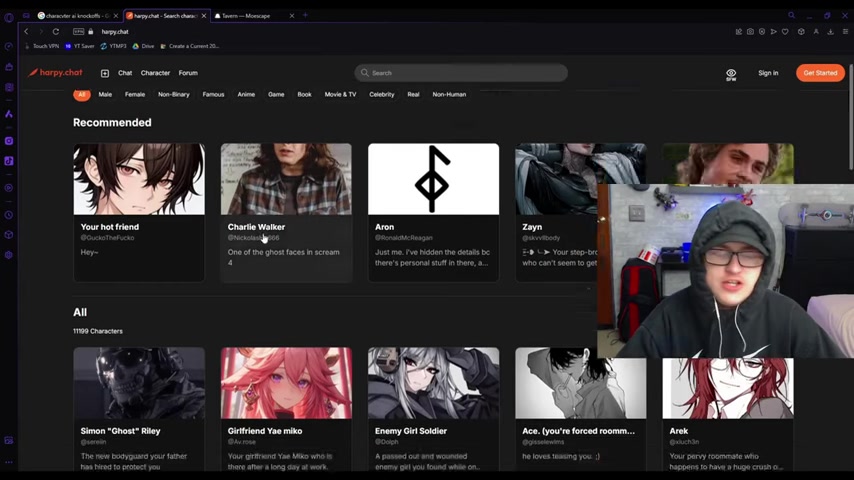Open the Character menu item

pyautogui.click(x=155, y=73)
